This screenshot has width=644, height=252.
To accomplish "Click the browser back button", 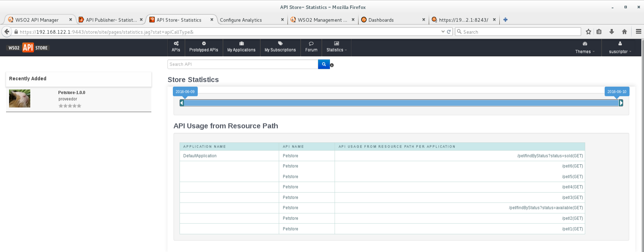I will pos(7,32).
